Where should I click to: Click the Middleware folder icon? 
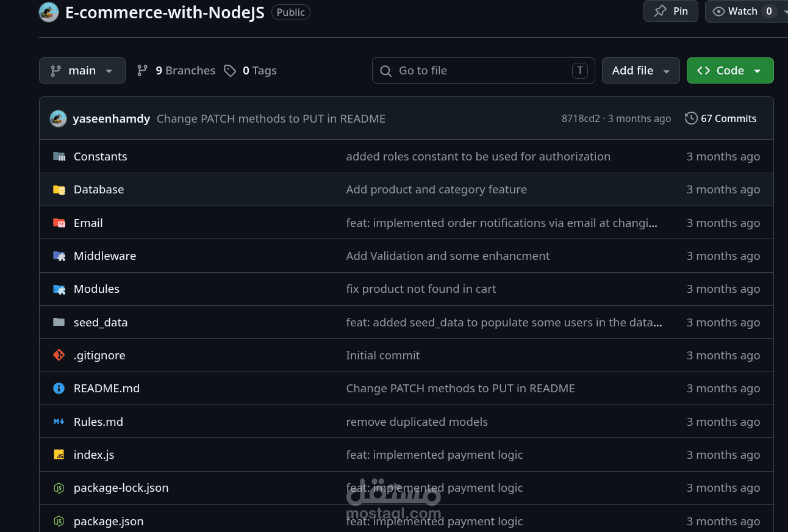[x=59, y=256]
